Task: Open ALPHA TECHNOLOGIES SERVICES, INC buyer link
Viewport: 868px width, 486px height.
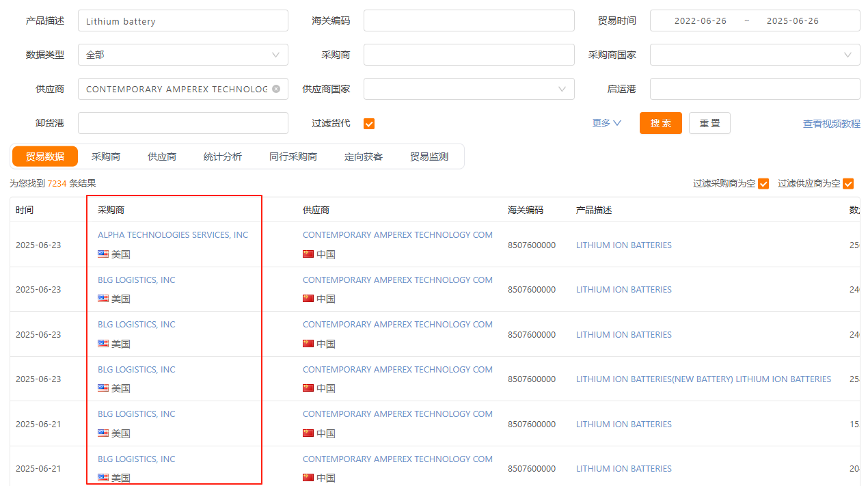Action: click(173, 234)
